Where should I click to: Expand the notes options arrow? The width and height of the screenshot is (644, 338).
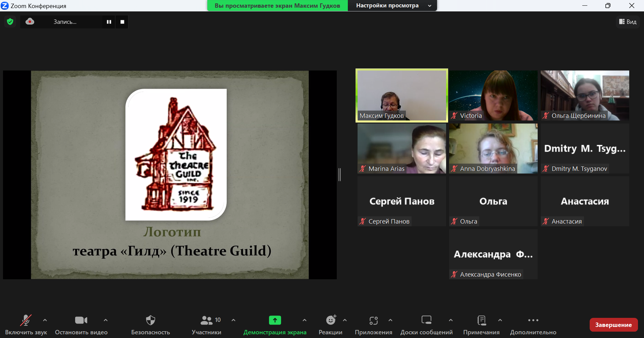tap(500, 320)
